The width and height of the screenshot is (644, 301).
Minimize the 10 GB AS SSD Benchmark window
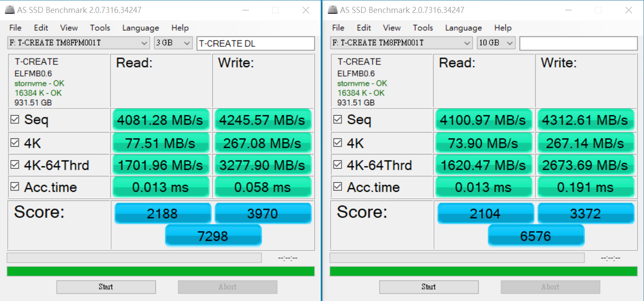[x=568, y=10]
